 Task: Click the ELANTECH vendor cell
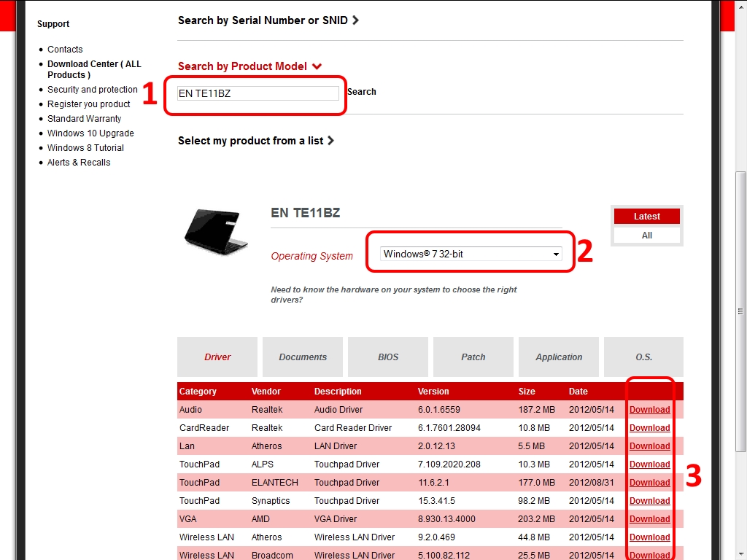pos(275,483)
